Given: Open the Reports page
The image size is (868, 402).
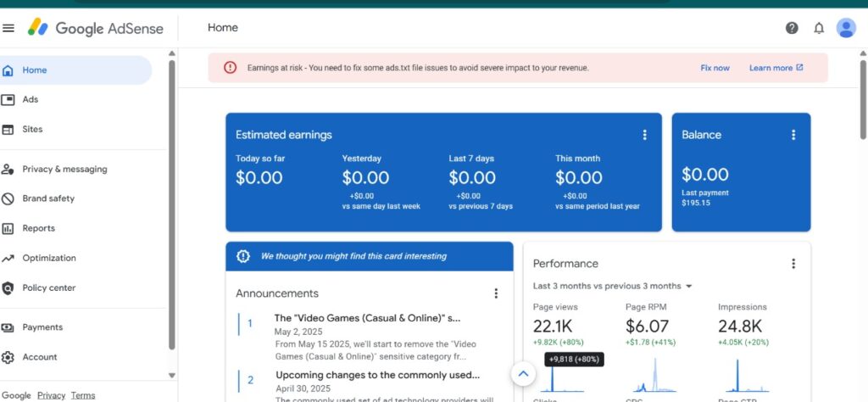Looking at the screenshot, I should pos(38,228).
